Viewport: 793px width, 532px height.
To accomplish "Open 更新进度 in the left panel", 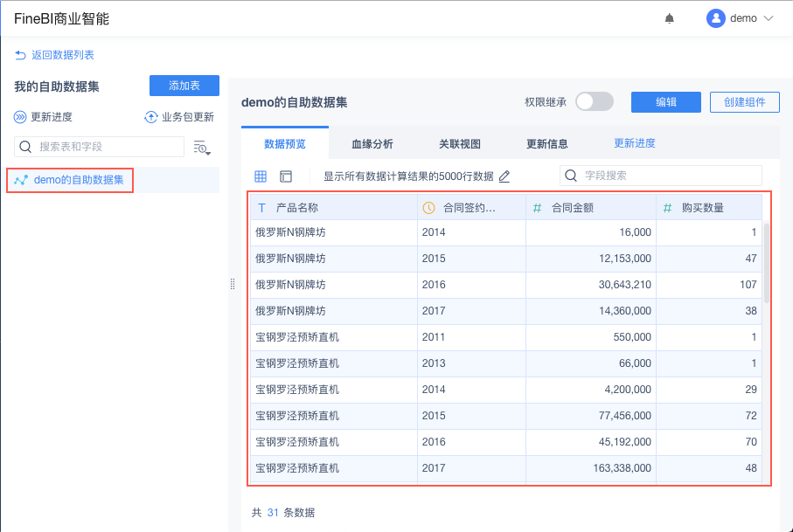I will pos(52,117).
